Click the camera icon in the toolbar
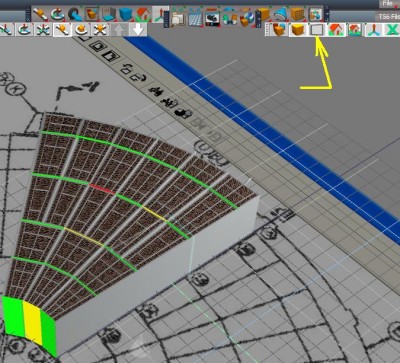Screen dimensions: 400x363 click(212, 18)
